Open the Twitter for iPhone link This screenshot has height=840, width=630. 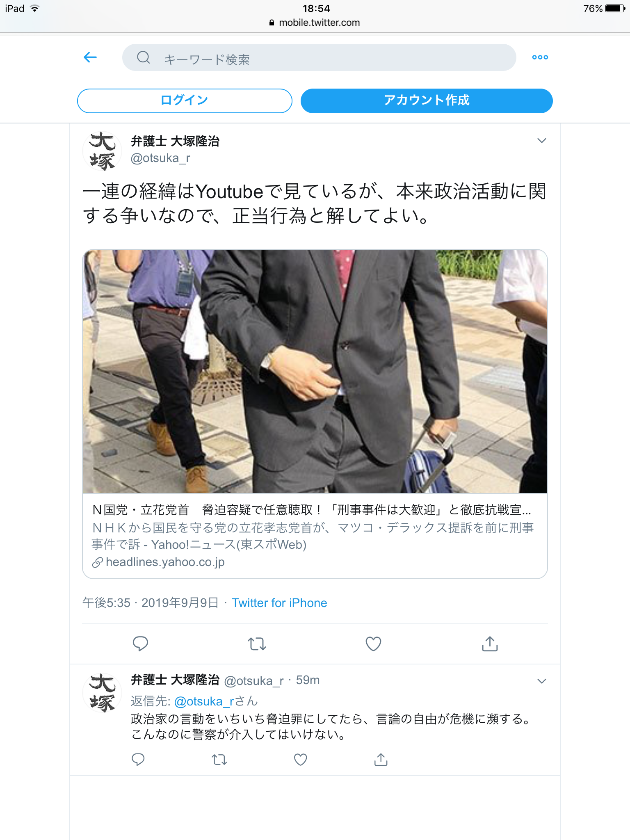pyautogui.click(x=279, y=603)
